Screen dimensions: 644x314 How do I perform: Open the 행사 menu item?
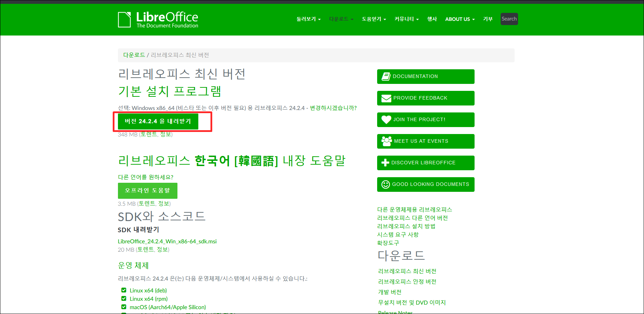click(x=432, y=19)
